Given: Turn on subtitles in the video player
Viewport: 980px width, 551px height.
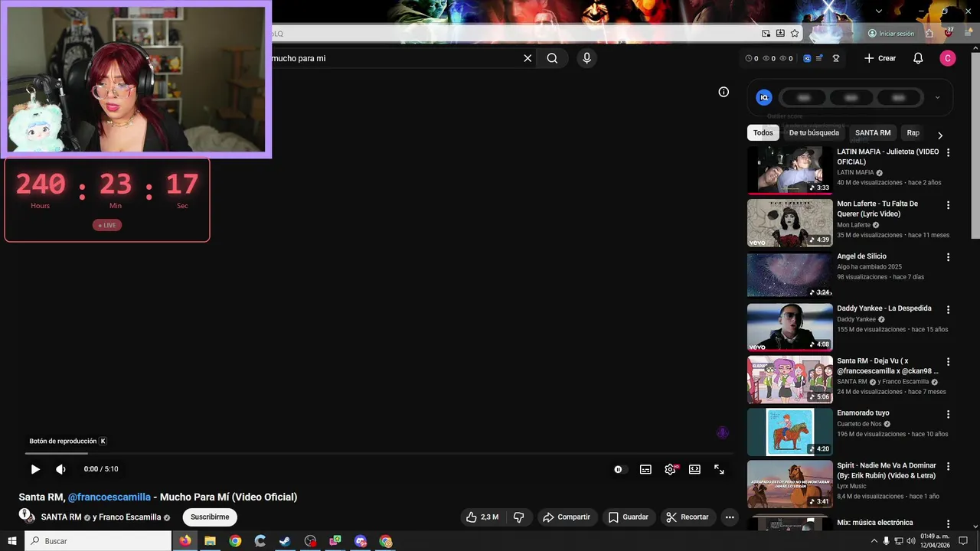Looking at the screenshot, I should (x=645, y=469).
